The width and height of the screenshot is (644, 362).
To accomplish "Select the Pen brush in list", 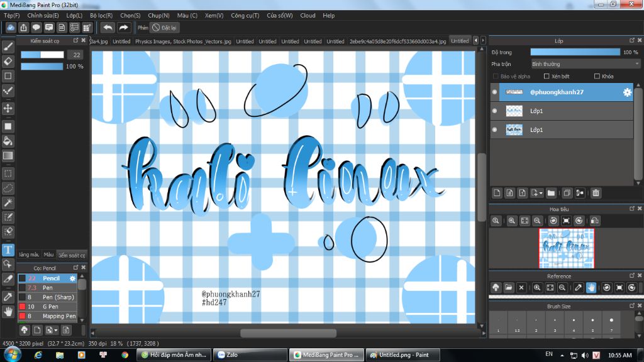I will 47,288.
